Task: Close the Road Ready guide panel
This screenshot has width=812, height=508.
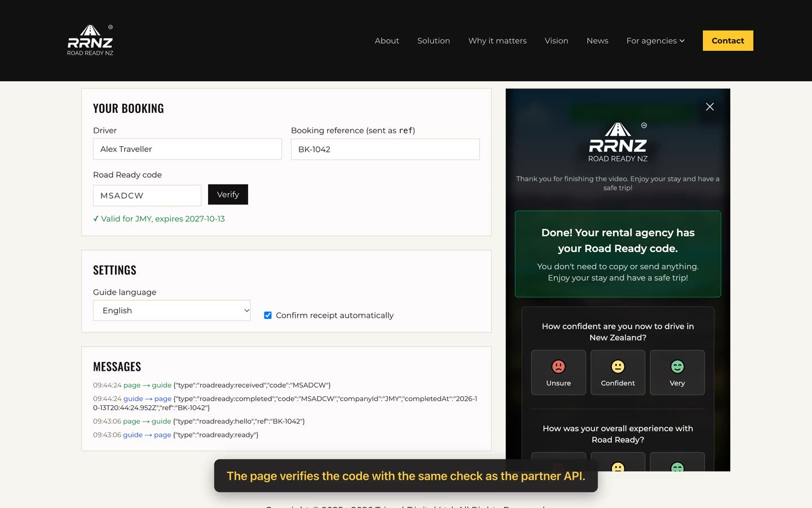Action: coord(710,107)
